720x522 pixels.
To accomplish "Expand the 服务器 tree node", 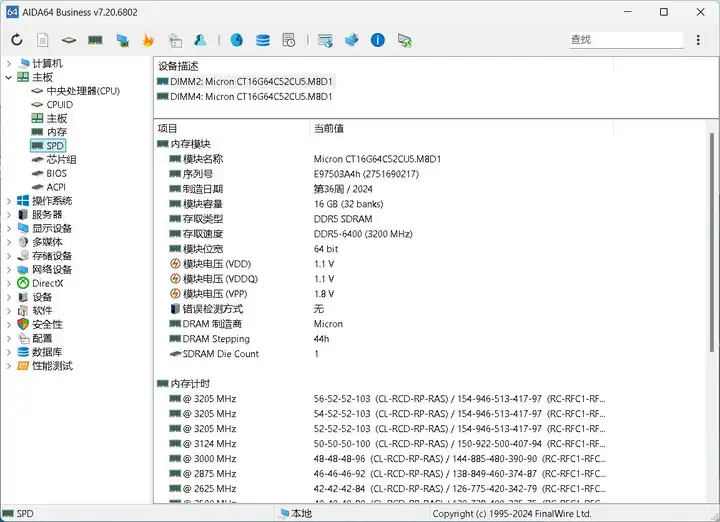I will tap(9, 214).
